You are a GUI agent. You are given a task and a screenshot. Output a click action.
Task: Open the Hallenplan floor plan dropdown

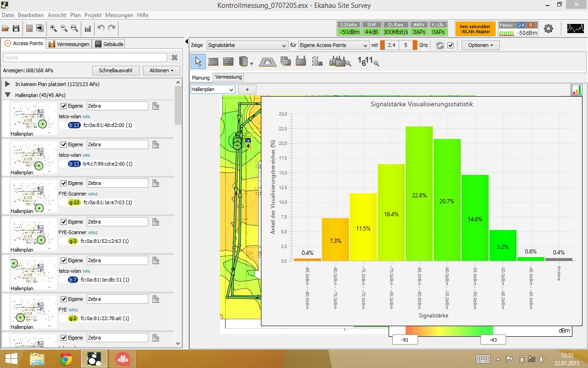(213, 89)
